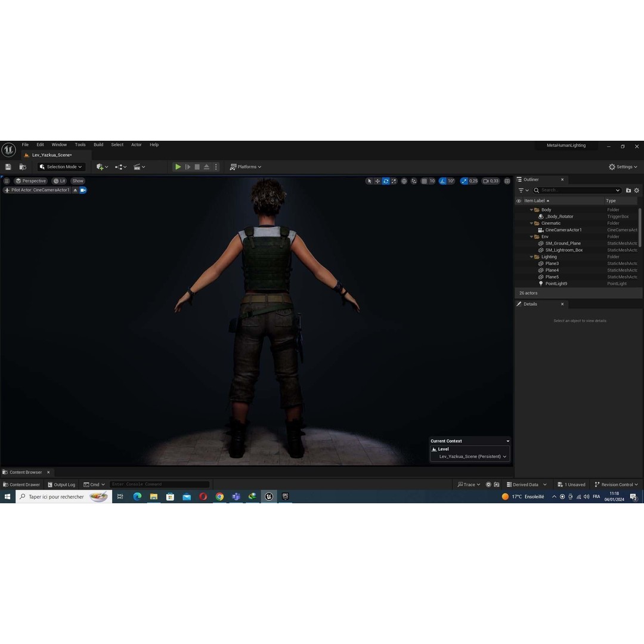
Task: Click Outliner add new folder icon
Action: [628, 190]
